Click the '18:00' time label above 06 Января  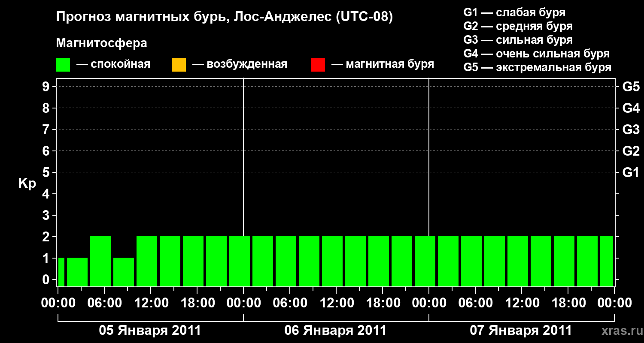pyautogui.click(x=383, y=303)
